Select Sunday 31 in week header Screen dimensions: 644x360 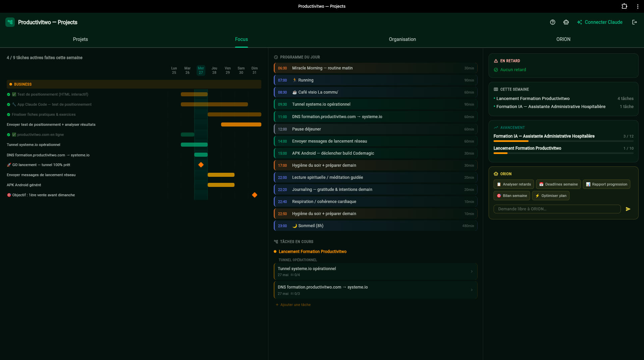click(x=255, y=70)
